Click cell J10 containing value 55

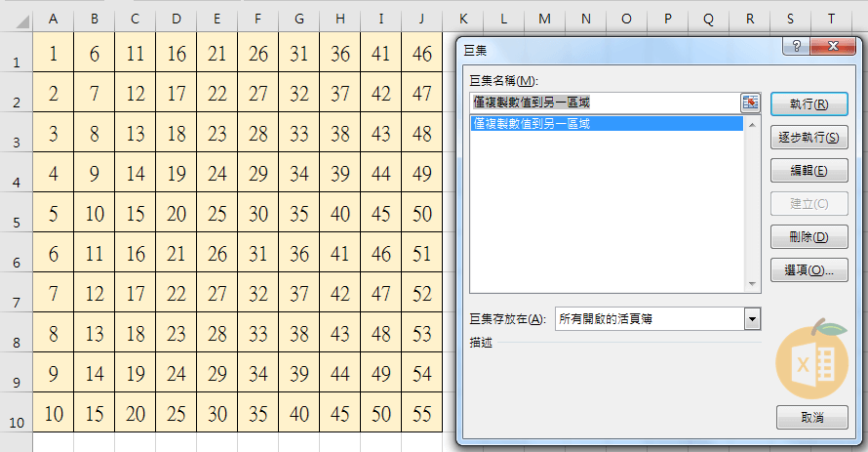click(x=421, y=413)
